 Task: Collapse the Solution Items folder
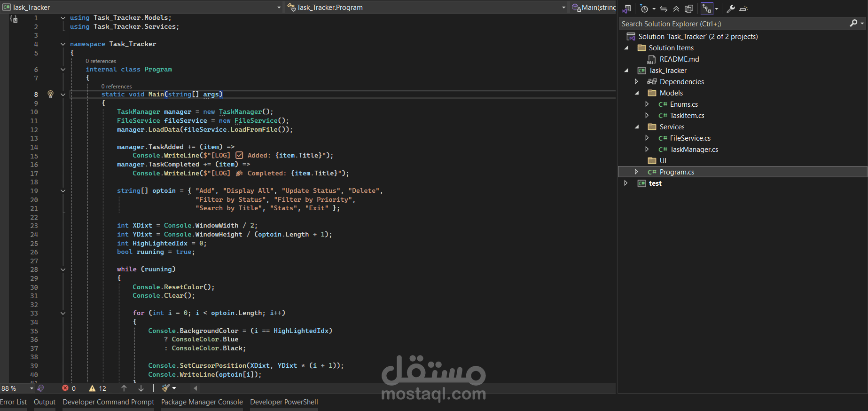click(x=626, y=48)
